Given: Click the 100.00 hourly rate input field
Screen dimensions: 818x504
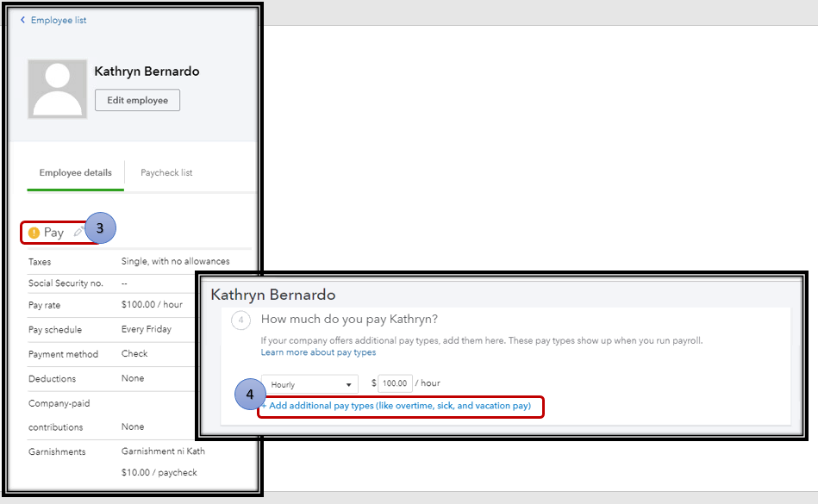Looking at the screenshot, I should tap(395, 383).
